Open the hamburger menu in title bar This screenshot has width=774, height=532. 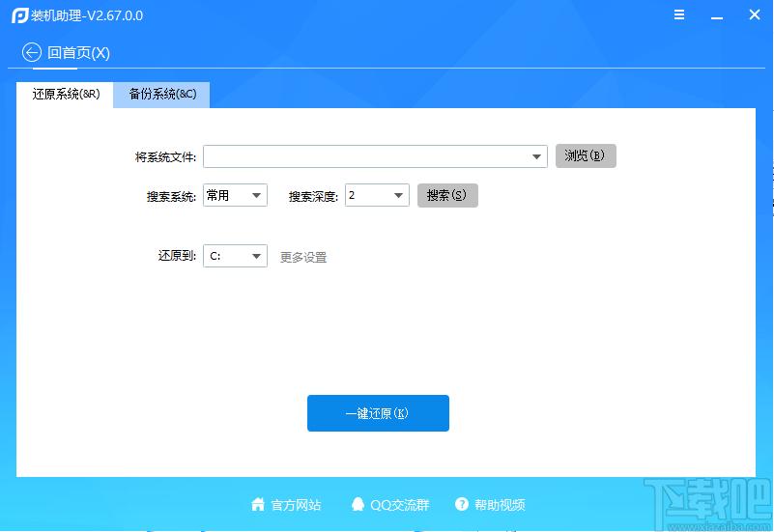679,14
